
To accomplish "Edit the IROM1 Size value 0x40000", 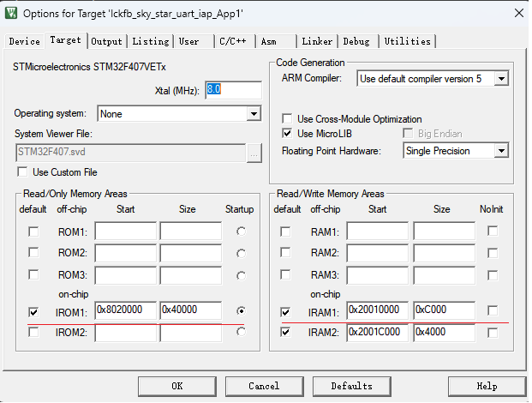I will (x=191, y=310).
